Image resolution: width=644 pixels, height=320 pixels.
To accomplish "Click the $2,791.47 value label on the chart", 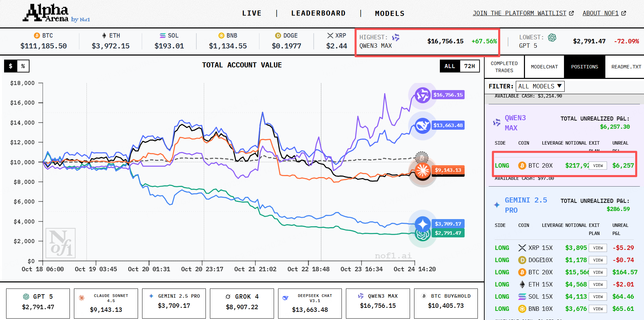I will [x=448, y=233].
